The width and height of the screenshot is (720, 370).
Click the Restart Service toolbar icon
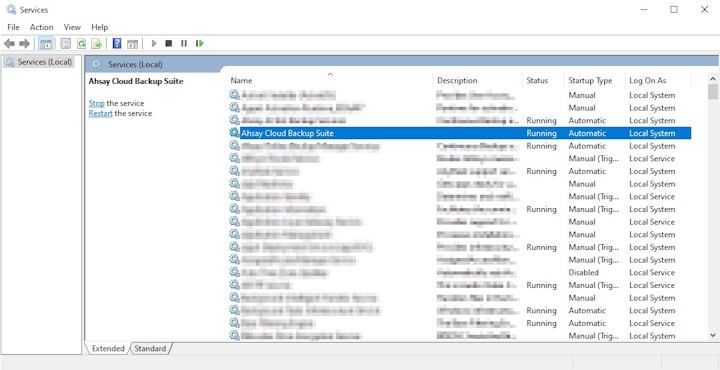199,44
